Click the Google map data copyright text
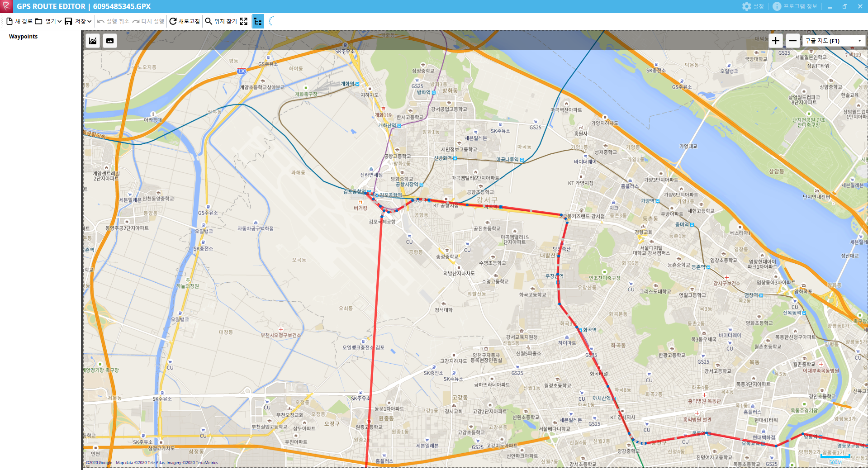The width and height of the screenshot is (868, 470). (152, 463)
